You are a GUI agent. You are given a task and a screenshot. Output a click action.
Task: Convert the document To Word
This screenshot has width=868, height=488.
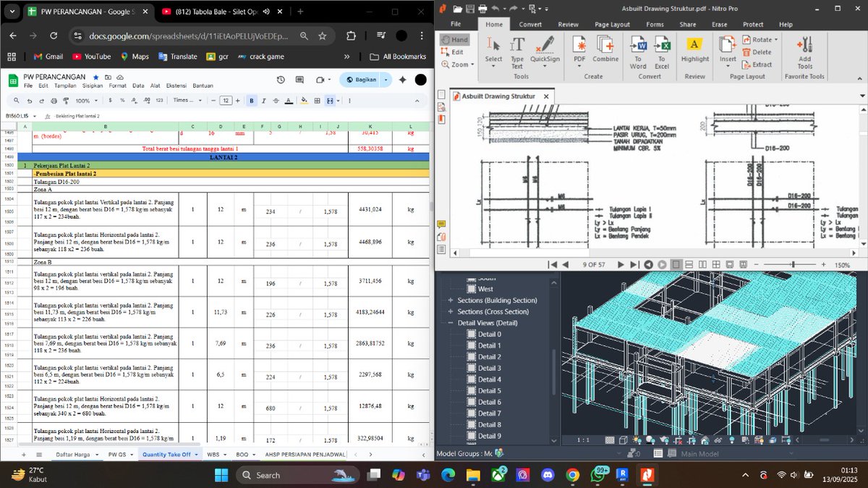(x=638, y=53)
